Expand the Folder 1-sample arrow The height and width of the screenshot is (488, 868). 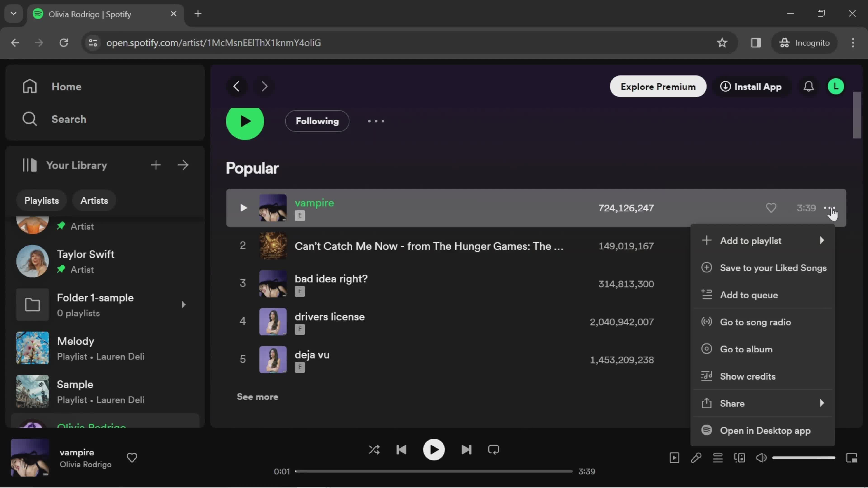pos(183,305)
